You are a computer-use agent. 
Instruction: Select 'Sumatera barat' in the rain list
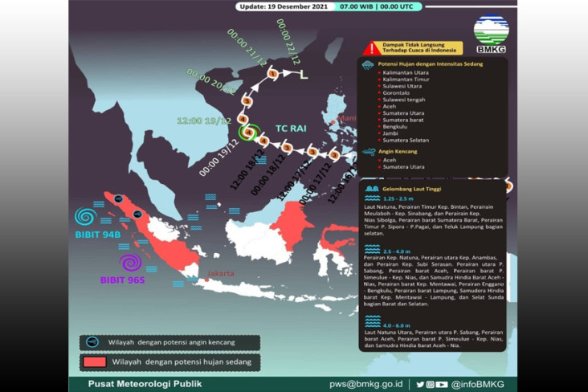[403, 120]
